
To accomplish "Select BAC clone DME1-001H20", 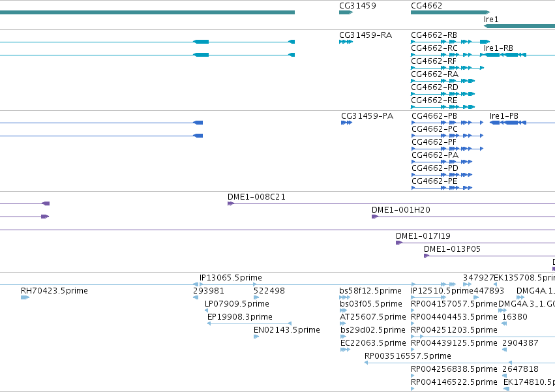I will tap(400, 210).
